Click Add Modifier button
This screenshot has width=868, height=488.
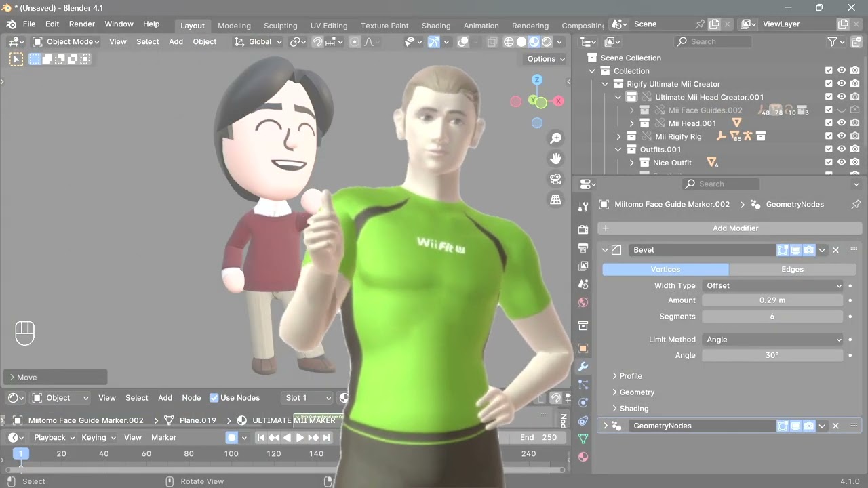(x=730, y=228)
